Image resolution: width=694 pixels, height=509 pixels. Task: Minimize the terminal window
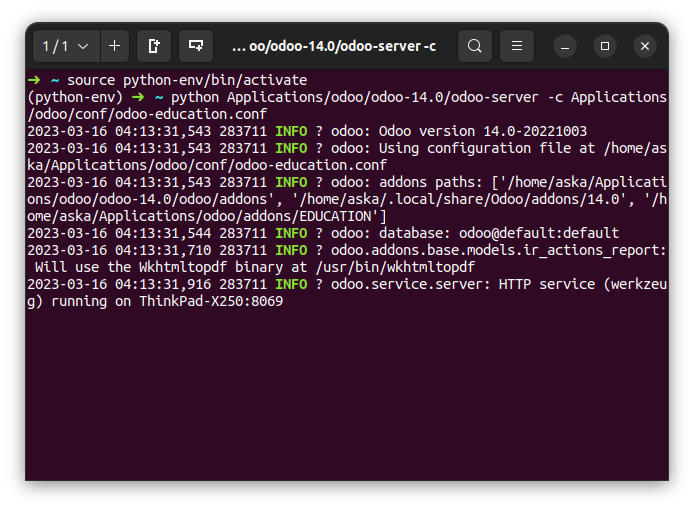565,46
